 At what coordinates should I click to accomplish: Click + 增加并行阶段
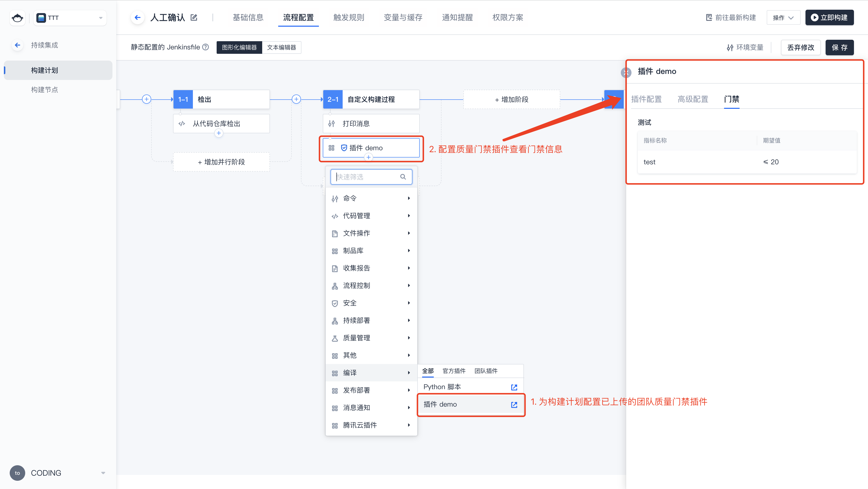pyautogui.click(x=221, y=162)
